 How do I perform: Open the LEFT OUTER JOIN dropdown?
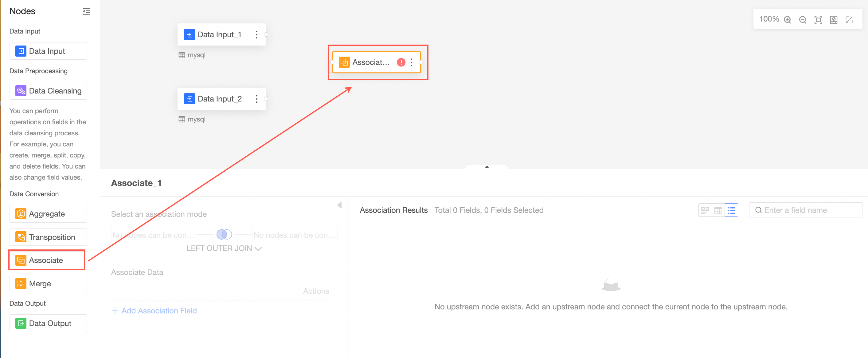pyautogui.click(x=224, y=248)
